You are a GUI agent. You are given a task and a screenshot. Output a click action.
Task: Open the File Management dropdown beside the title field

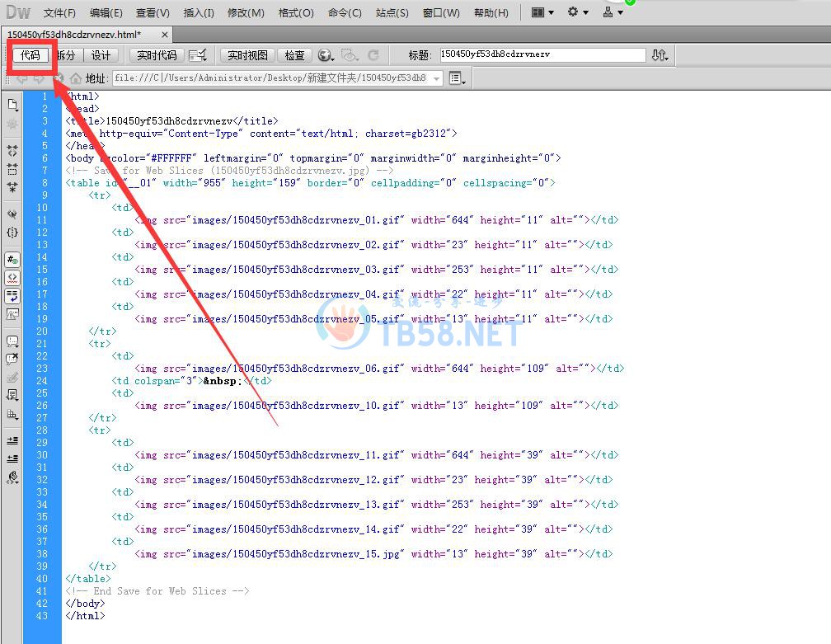pyautogui.click(x=660, y=55)
